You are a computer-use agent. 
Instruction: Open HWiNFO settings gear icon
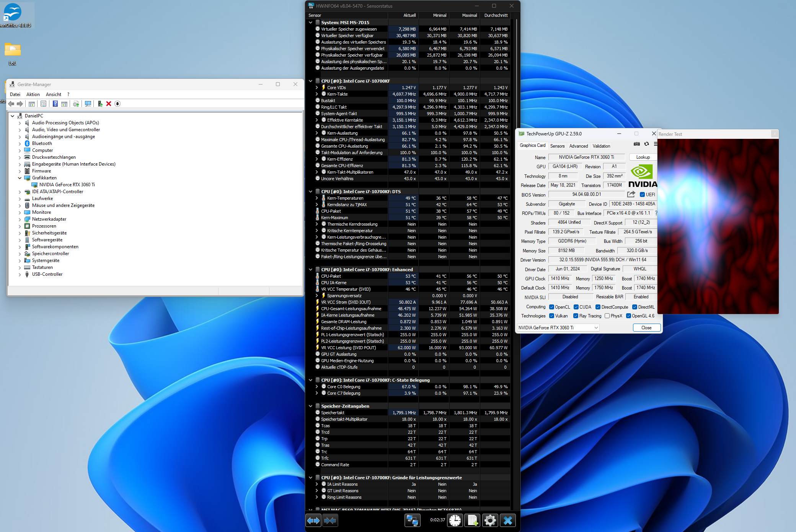tap(490, 520)
